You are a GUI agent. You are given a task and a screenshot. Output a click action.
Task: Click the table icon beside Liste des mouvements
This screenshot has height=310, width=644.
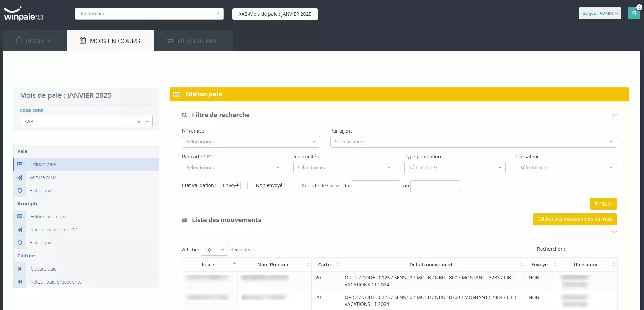coord(185,220)
